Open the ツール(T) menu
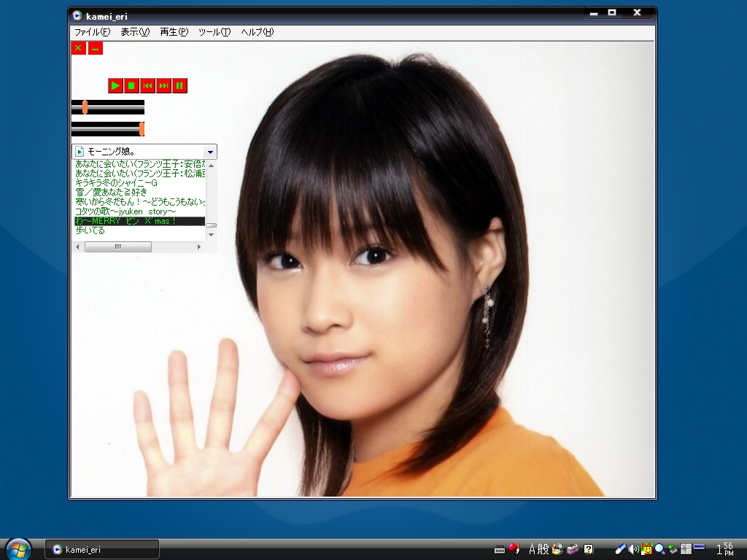This screenshot has width=747, height=560. (x=214, y=32)
